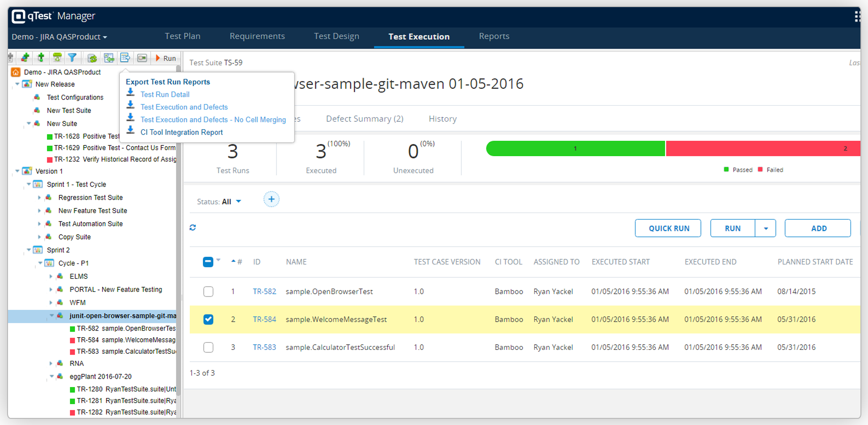Screen dimensions: 868x425
Task: Switch to the Test Design tab
Action: [337, 36]
